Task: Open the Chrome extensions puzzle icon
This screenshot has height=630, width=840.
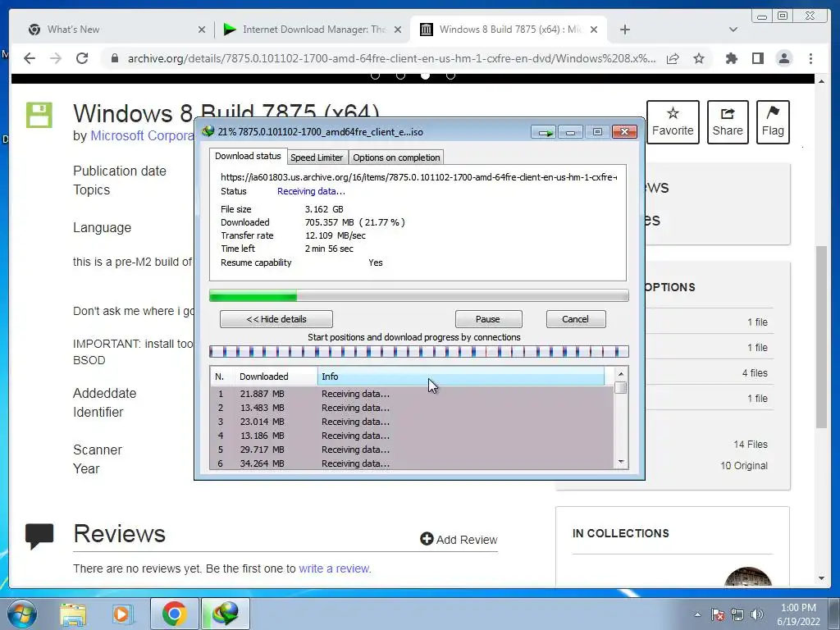Action: pyautogui.click(x=731, y=58)
